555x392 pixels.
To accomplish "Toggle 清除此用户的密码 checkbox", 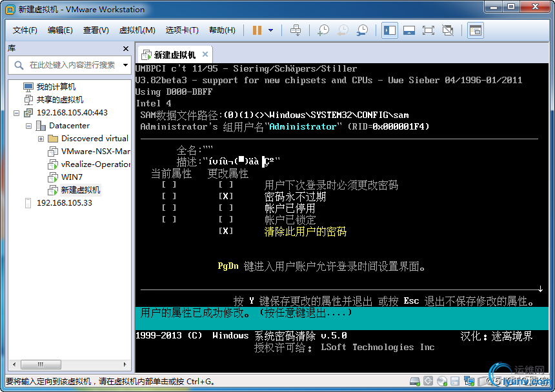I will (x=225, y=231).
